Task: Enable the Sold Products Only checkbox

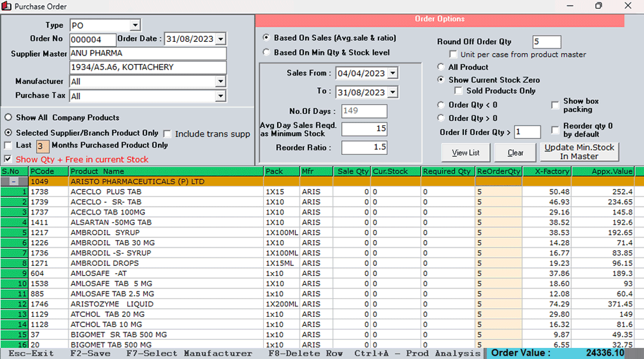Action: click(458, 91)
